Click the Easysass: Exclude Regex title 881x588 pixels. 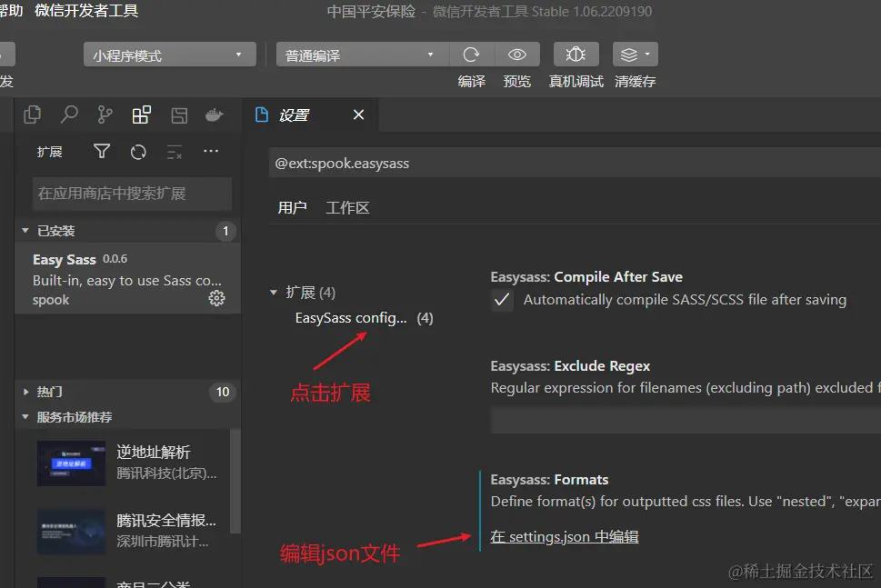click(x=570, y=366)
